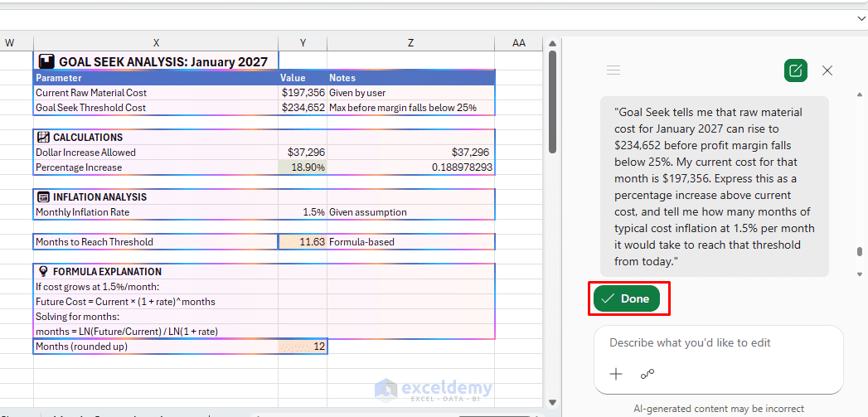Image resolution: width=868 pixels, height=417 pixels.
Task: Click the chat panel scrollbar thumb
Action: click(859, 251)
